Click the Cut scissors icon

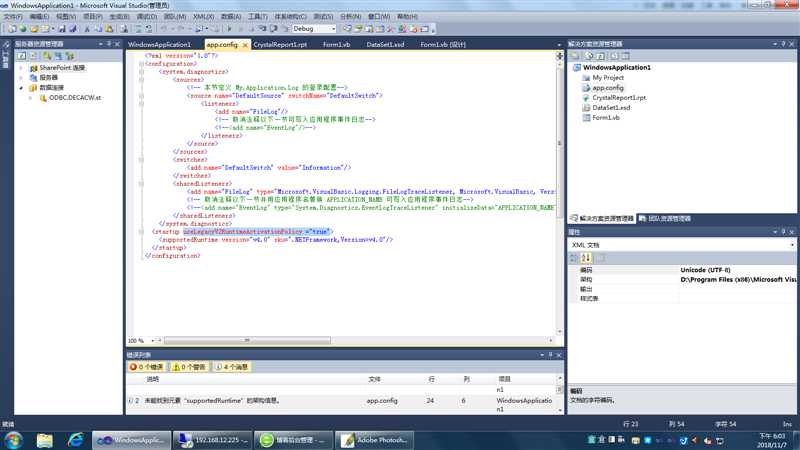coord(87,29)
